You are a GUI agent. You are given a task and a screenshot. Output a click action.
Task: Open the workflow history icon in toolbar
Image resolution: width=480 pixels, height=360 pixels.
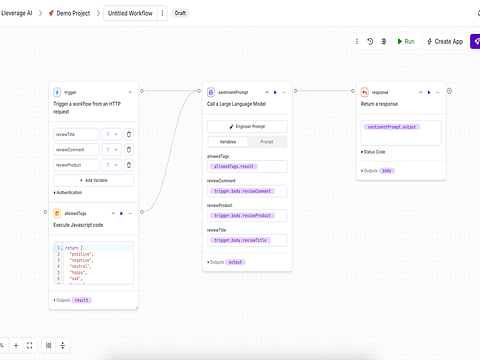click(x=370, y=41)
